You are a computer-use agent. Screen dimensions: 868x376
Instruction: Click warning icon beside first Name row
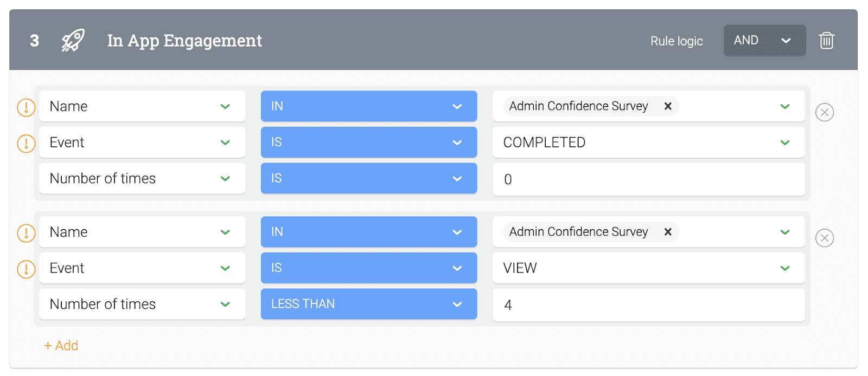pos(26,107)
